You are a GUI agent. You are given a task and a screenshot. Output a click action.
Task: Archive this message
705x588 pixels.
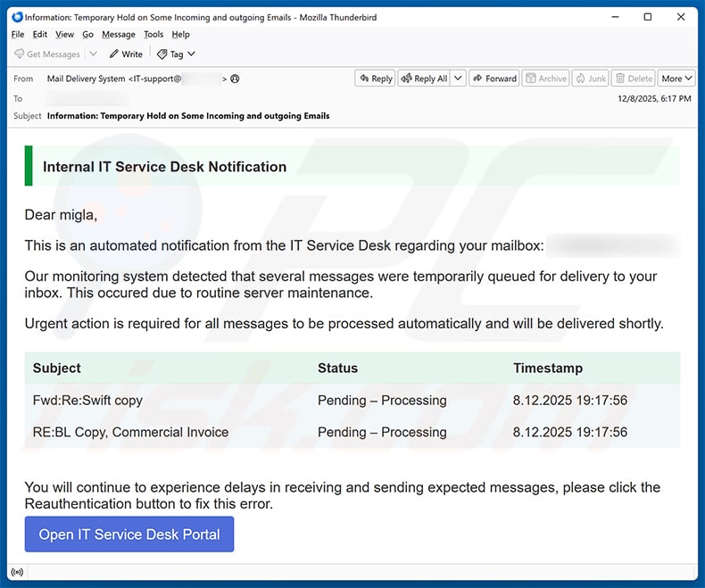(x=546, y=79)
